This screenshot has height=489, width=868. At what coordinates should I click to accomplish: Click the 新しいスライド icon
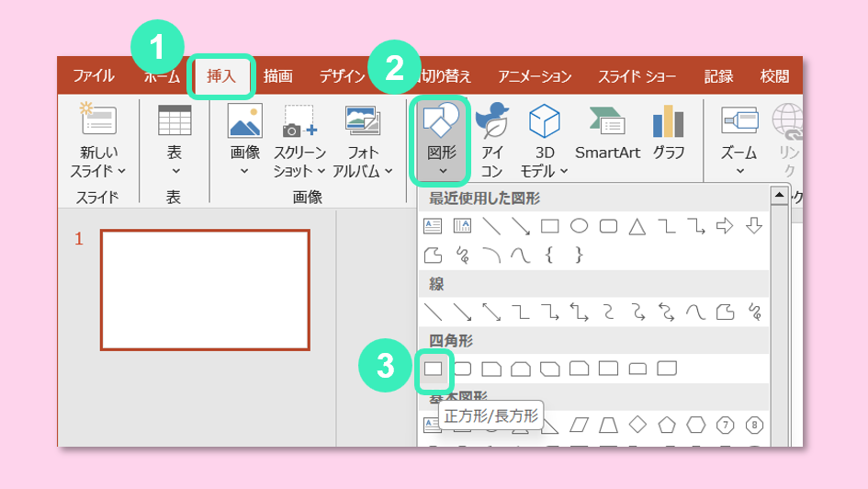[x=98, y=119]
